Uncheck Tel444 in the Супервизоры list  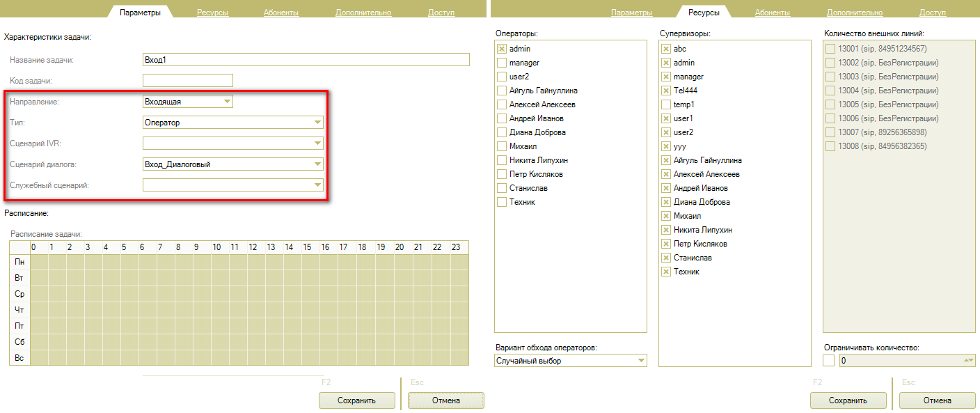point(666,91)
